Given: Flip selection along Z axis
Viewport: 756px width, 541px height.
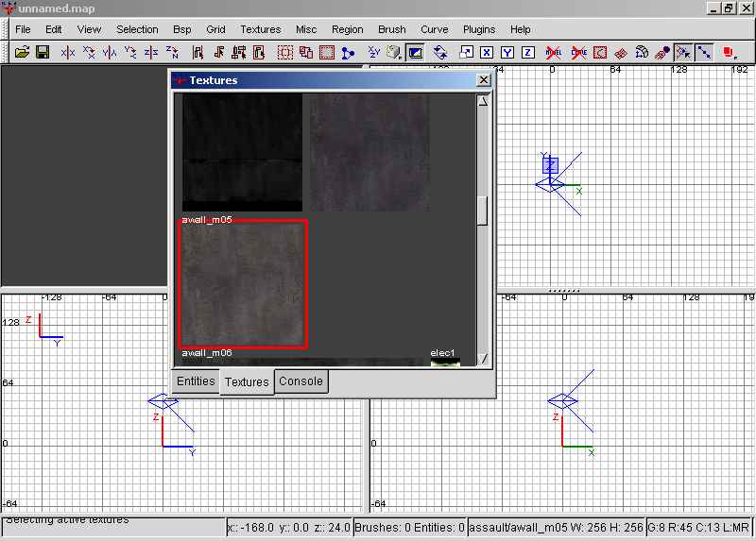Looking at the screenshot, I should click(151, 53).
